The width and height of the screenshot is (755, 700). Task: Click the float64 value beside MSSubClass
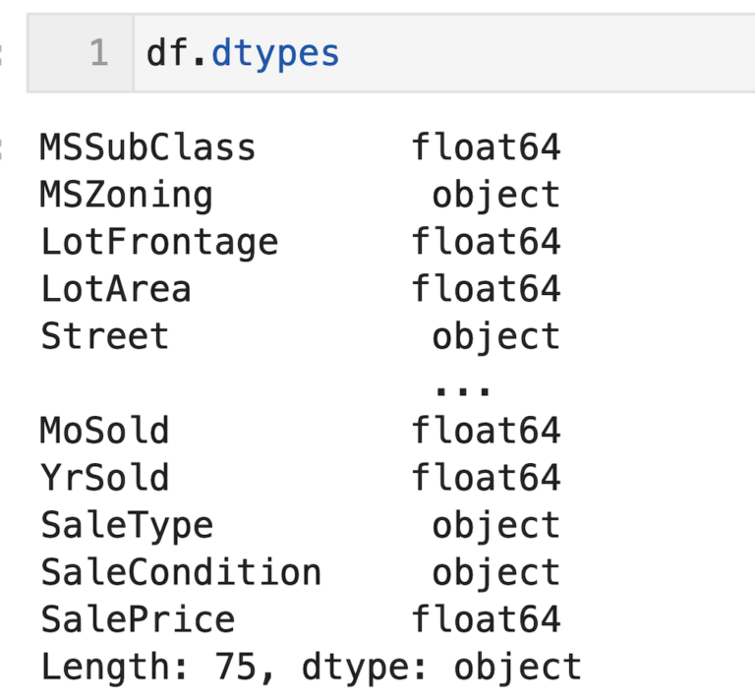click(486, 147)
